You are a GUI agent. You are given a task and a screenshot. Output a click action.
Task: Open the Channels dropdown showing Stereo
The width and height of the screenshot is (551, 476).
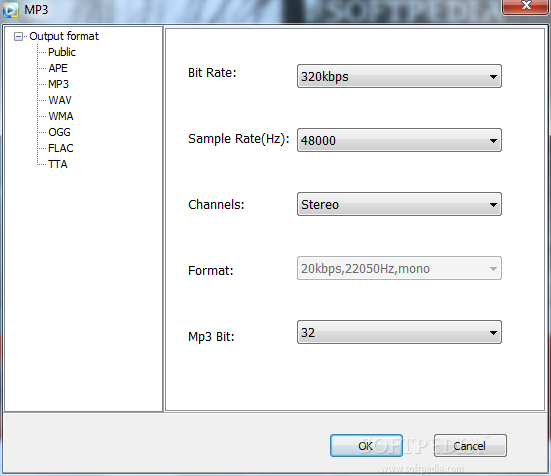coord(399,204)
